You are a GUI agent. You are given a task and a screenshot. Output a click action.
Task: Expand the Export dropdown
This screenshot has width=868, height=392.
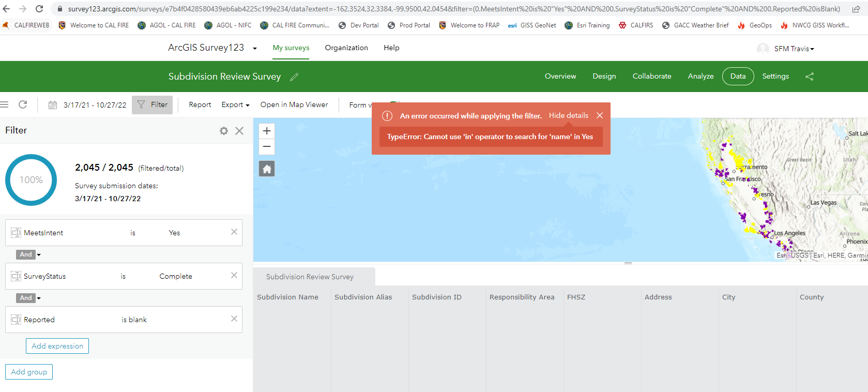pos(235,104)
